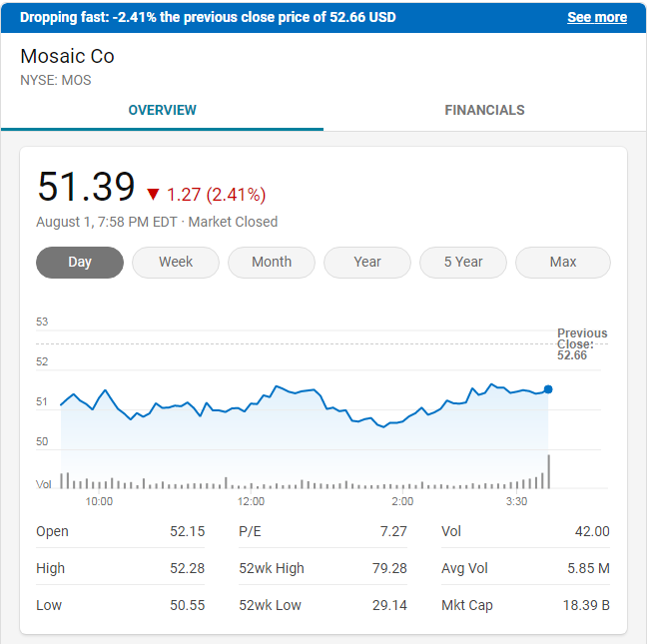Select the 5 Year chart range
649x644 pixels.
(x=463, y=262)
